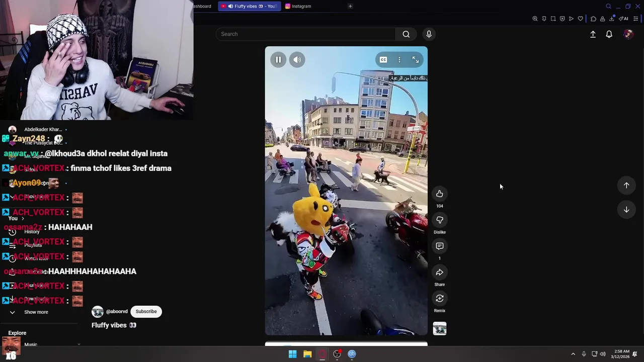Viewport: 644px width, 362px height.
Task: Open YouTube notifications bell
Action: tap(609, 34)
